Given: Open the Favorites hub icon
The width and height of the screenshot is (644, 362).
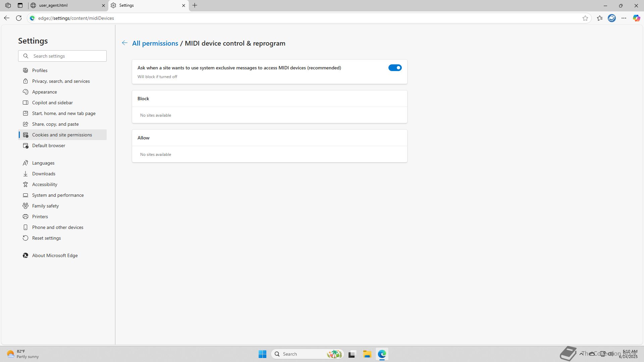Looking at the screenshot, I should pyautogui.click(x=600, y=18).
